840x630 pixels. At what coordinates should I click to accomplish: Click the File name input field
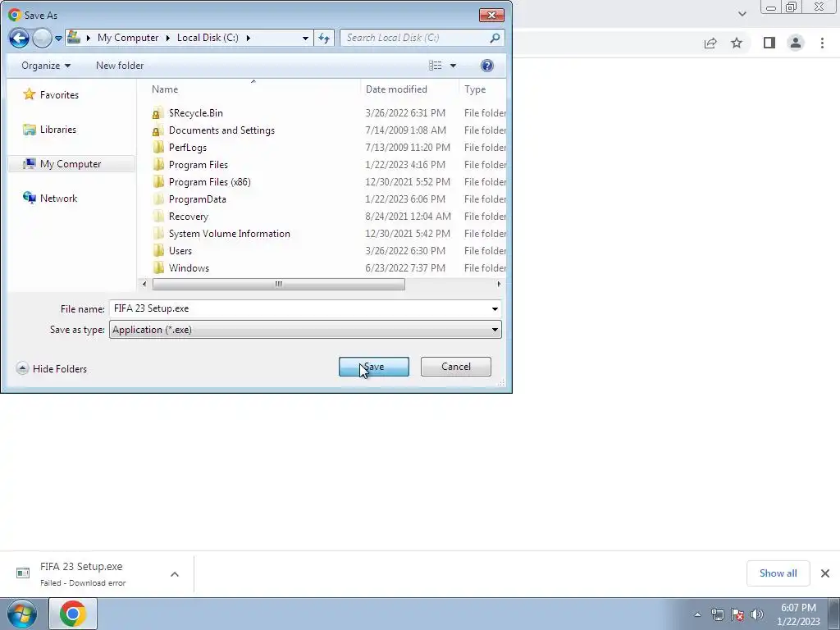point(299,308)
